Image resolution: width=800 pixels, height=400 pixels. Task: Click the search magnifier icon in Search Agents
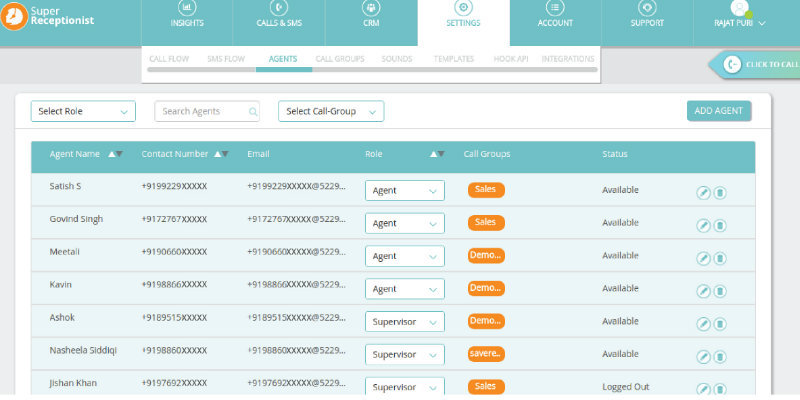pyautogui.click(x=253, y=112)
